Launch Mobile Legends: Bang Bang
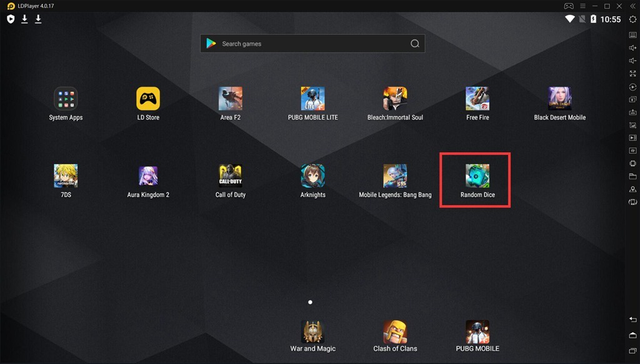 (x=395, y=176)
